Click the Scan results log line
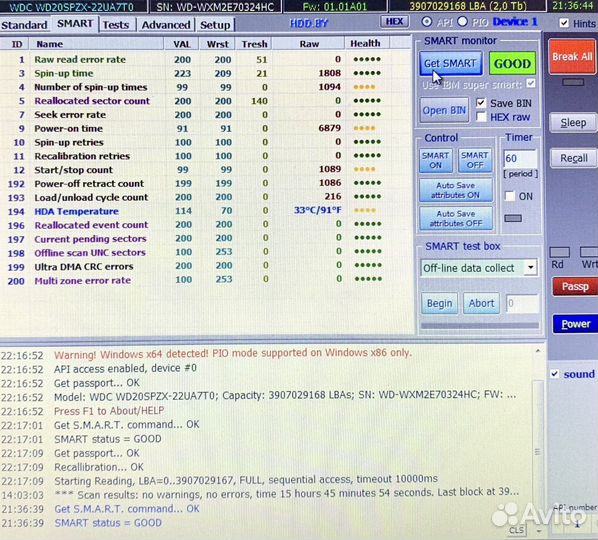598x540 pixels. (287, 494)
